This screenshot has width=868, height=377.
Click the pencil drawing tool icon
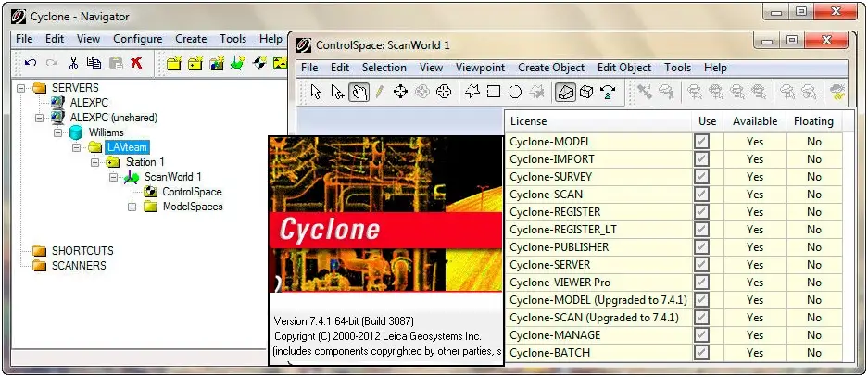[x=379, y=92]
